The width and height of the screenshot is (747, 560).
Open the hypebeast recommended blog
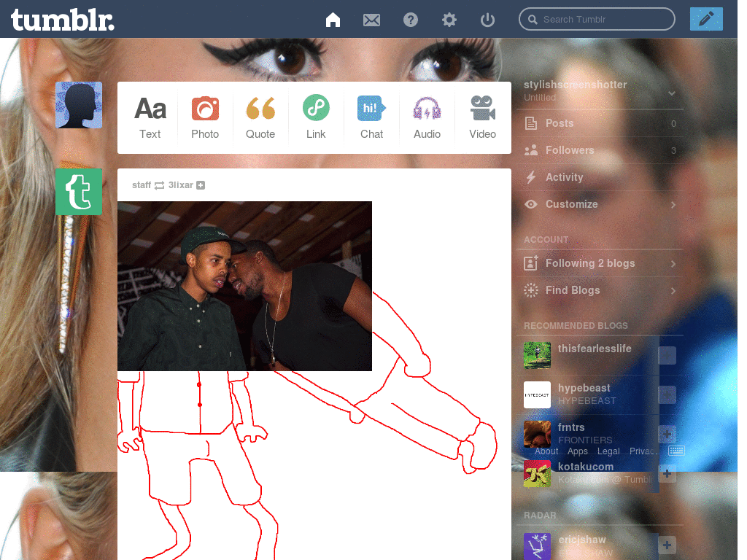coord(584,388)
